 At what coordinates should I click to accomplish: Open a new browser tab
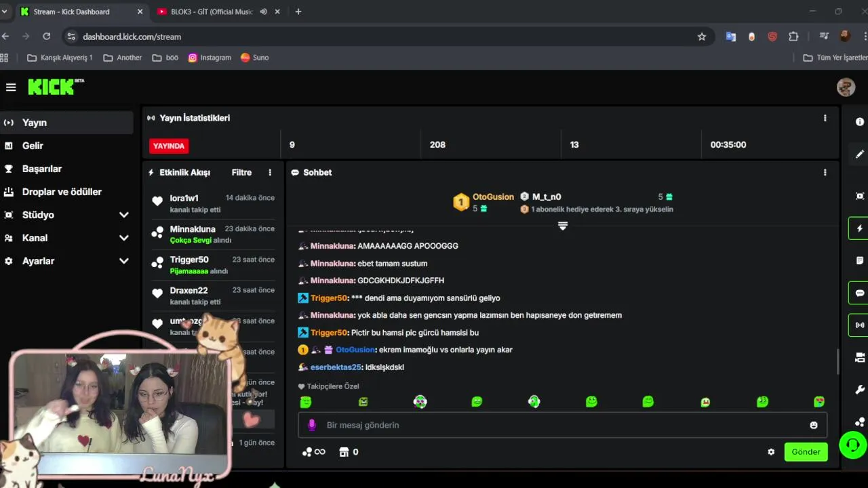(298, 12)
